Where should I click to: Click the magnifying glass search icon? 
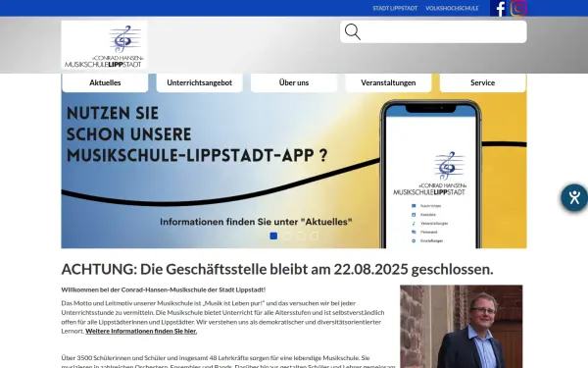tap(353, 32)
